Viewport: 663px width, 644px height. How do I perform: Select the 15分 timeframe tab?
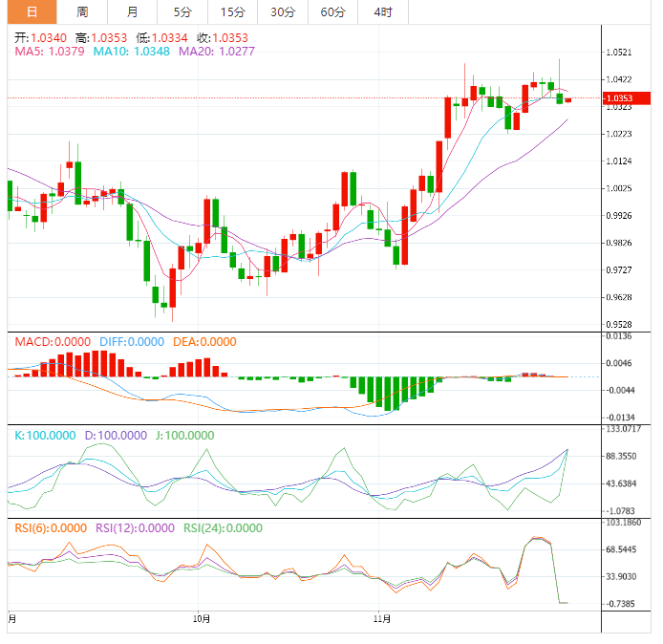tap(232, 12)
